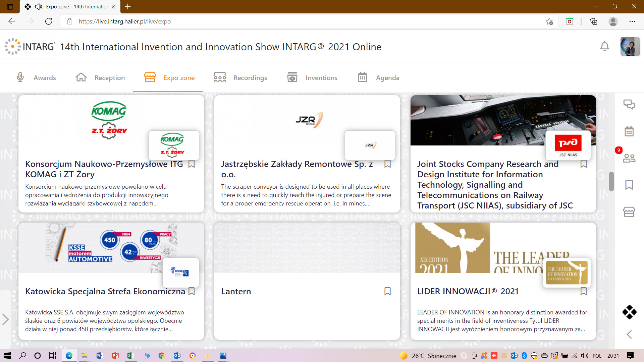Reload the page
Screen dimensions: 644x362
pyautogui.click(x=49, y=21)
